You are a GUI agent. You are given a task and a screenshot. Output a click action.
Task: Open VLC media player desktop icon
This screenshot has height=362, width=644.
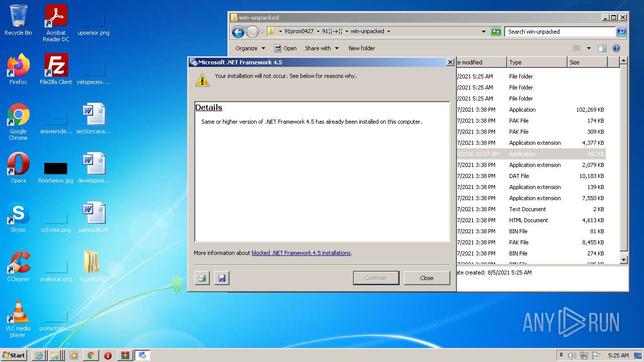tap(18, 319)
